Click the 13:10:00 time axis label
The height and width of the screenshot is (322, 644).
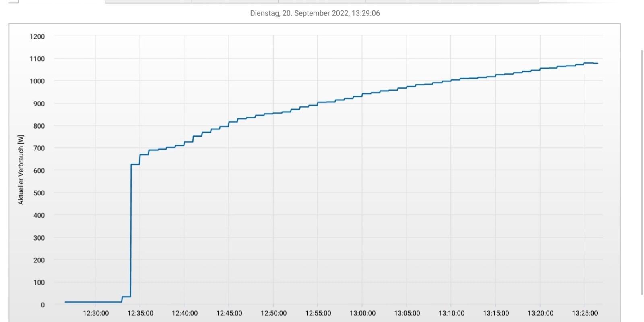(451, 313)
